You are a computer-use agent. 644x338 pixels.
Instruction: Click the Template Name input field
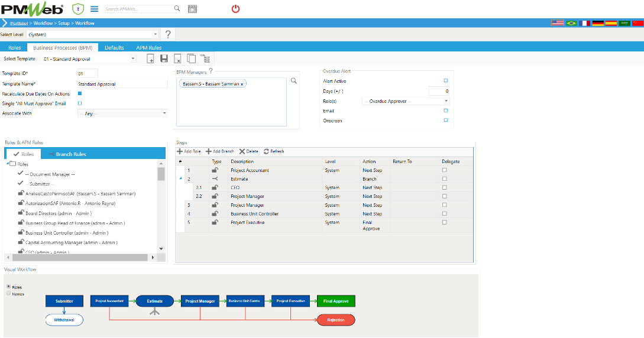point(122,84)
